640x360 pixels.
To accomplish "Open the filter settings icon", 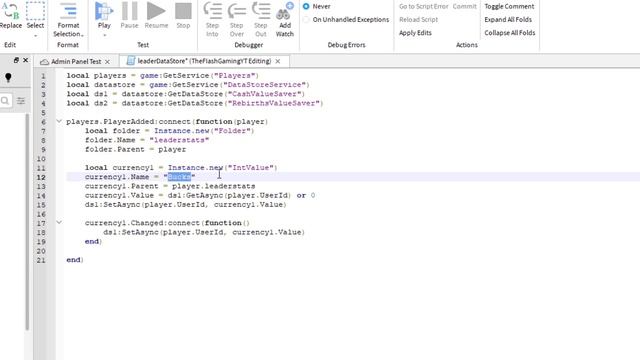I will click(21, 100).
